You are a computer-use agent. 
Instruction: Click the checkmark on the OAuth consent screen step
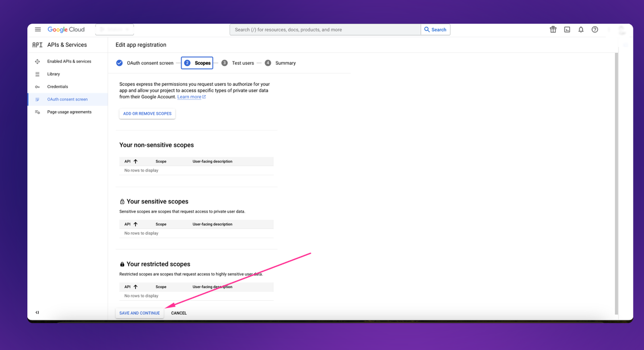click(x=119, y=63)
